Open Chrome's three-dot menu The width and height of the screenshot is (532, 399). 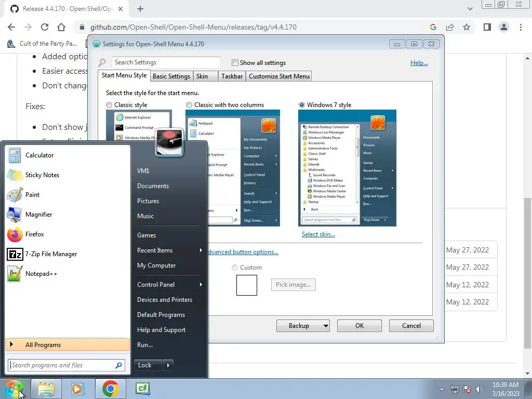coord(521,27)
